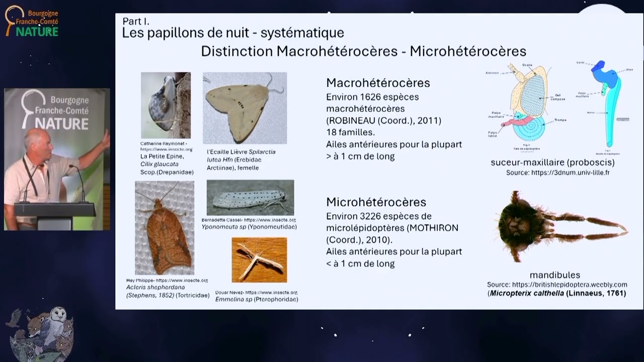This screenshot has width=644, height=362.
Task: Open the pale Spilarctia lutea moth photo
Action: (245, 108)
